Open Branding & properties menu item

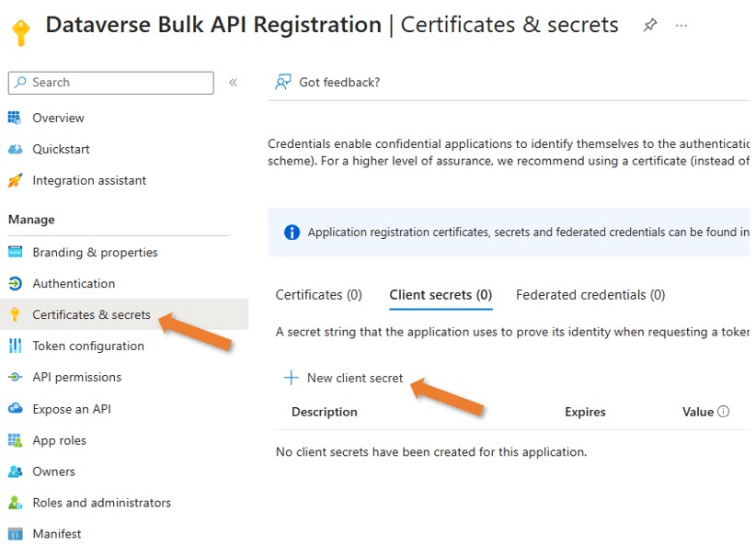95,252
